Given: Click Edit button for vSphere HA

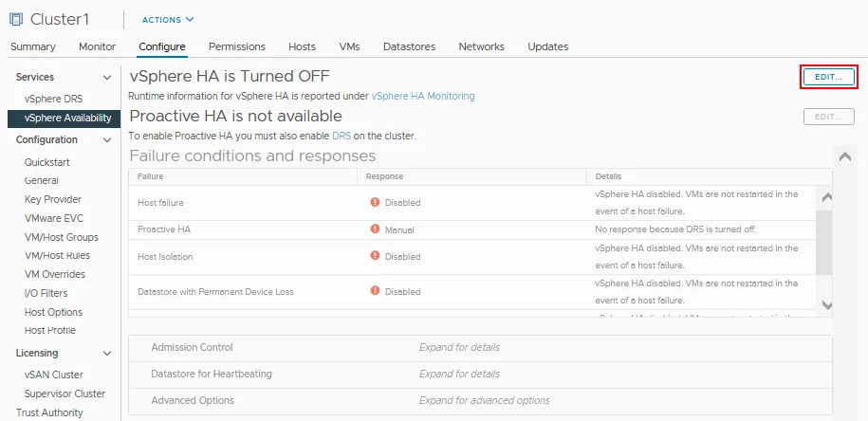Looking at the screenshot, I should point(828,77).
